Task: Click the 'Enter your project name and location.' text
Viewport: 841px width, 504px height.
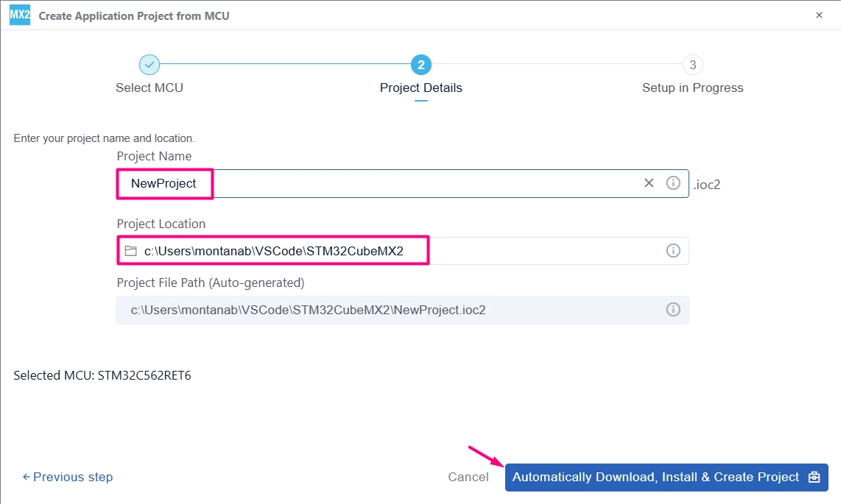Action: pyautogui.click(x=104, y=138)
